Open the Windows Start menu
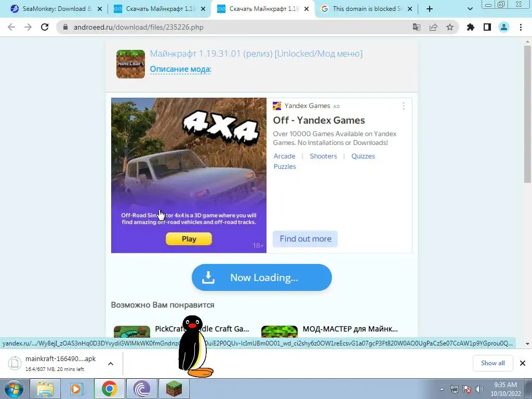 13,389
